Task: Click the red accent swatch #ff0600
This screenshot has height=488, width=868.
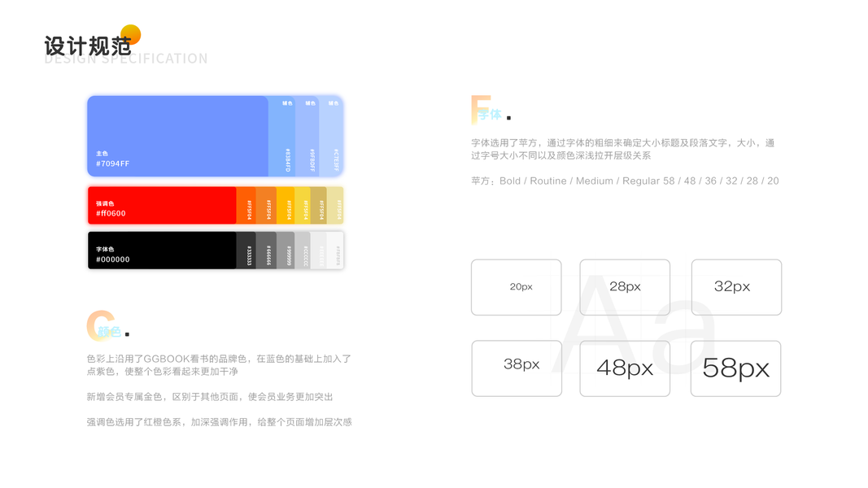Action: tap(162, 205)
